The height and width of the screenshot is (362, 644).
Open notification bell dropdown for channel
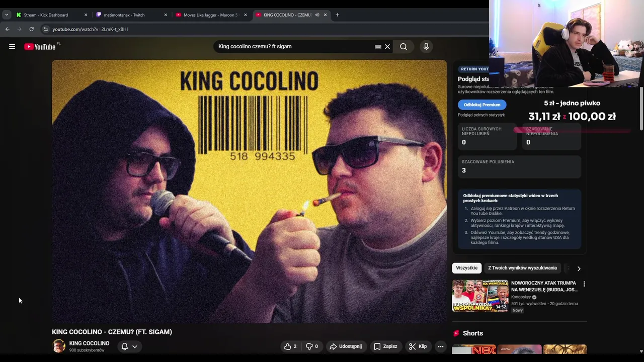(x=129, y=346)
